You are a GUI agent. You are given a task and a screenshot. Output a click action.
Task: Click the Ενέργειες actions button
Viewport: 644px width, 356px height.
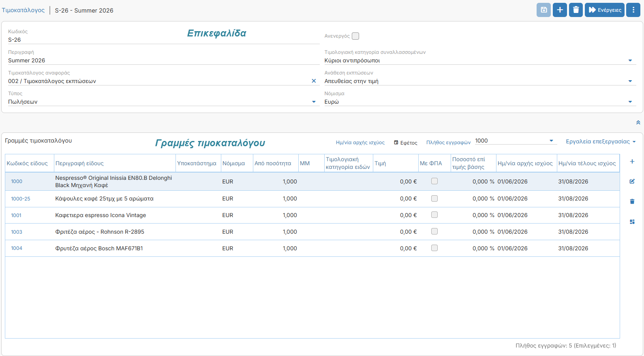click(x=605, y=10)
